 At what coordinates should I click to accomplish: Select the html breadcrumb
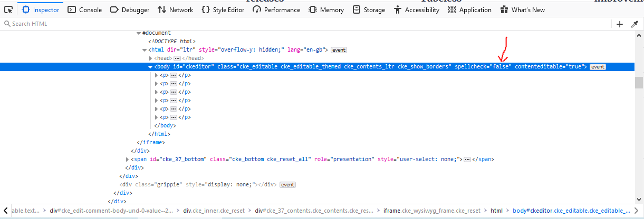[496, 211]
